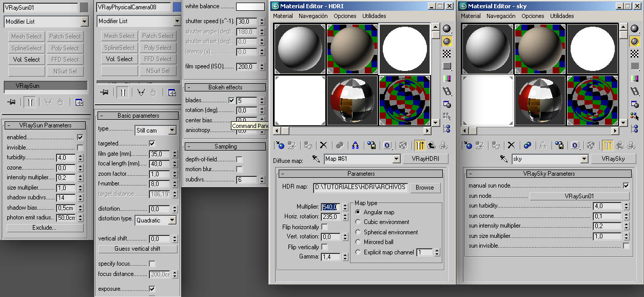Toggle checkered Background icon in HDRI editor
Screen dimensions: 644x297
446,53
